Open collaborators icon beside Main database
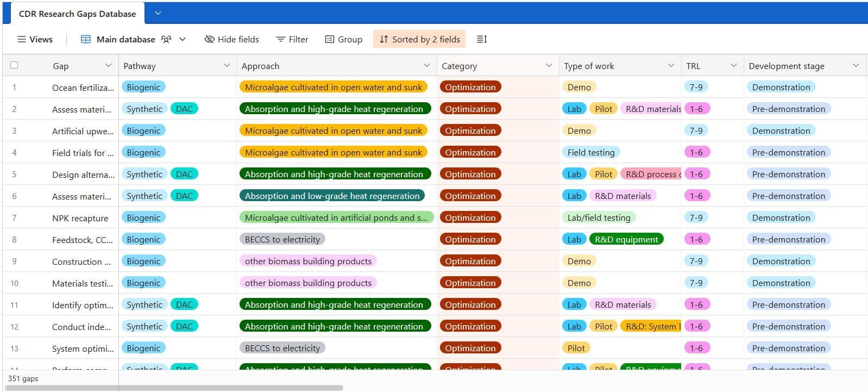 pyautogui.click(x=166, y=39)
